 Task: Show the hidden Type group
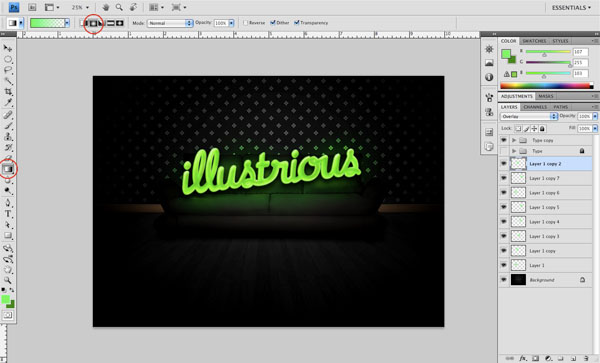(x=504, y=151)
